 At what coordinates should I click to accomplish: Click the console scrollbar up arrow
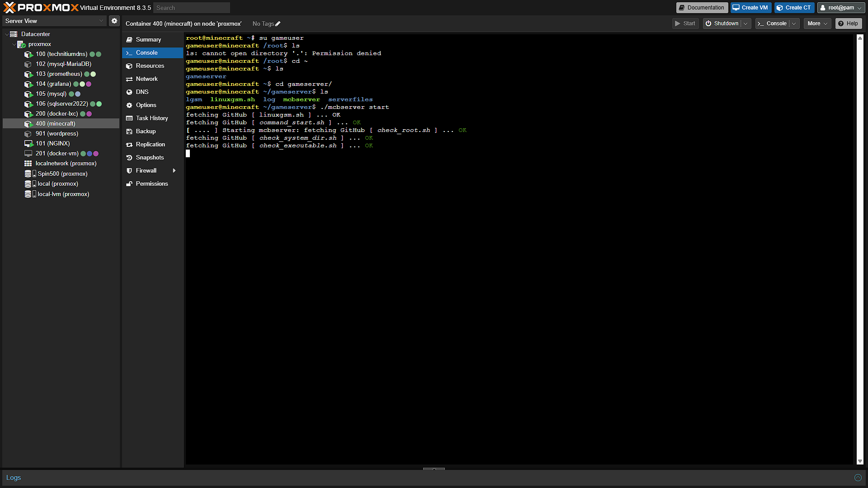click(x=860, y=38)
